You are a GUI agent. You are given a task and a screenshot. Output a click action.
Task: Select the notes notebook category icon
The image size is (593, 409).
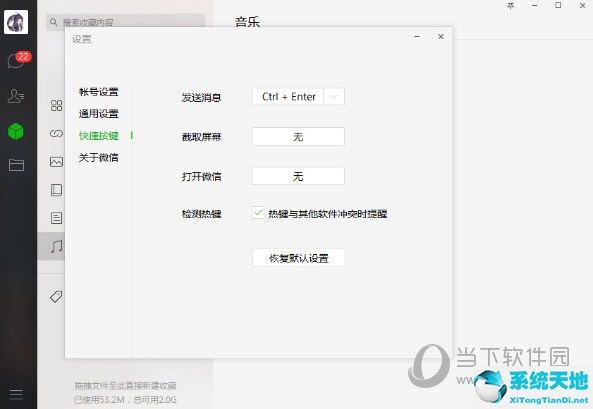(56, 190)
